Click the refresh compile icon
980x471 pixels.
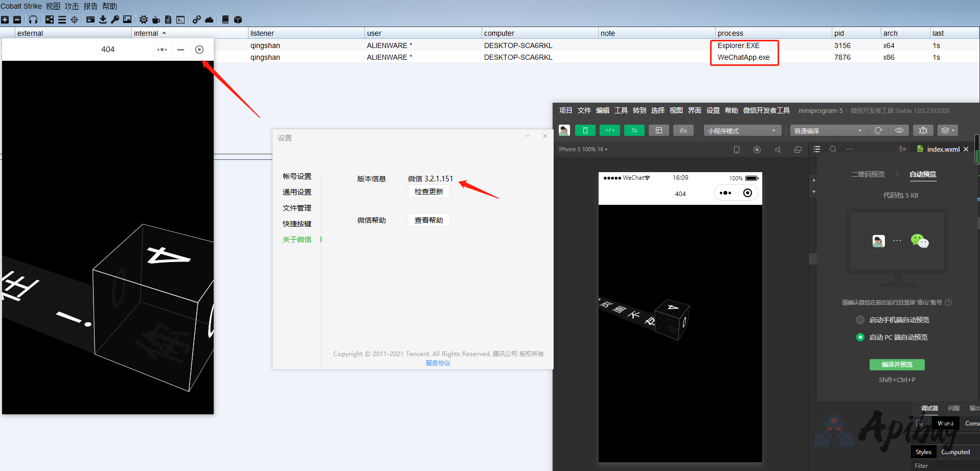pos(878,130)
